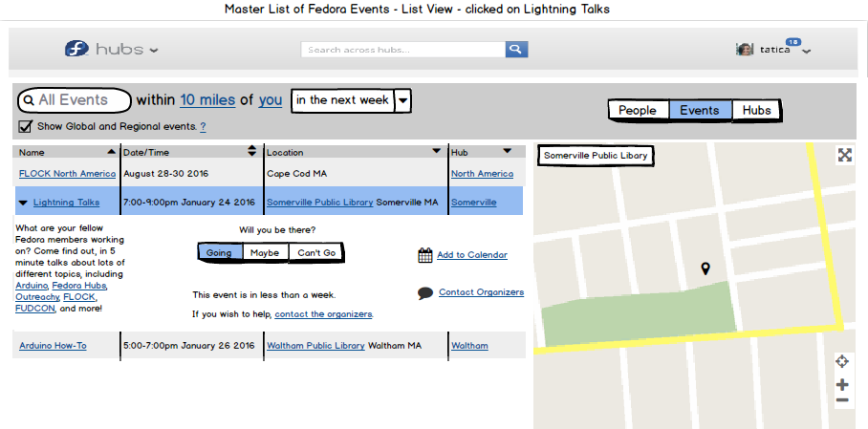Open the Fedora Hubs topic link
The image size is (868, 429).
coord(79,286)
